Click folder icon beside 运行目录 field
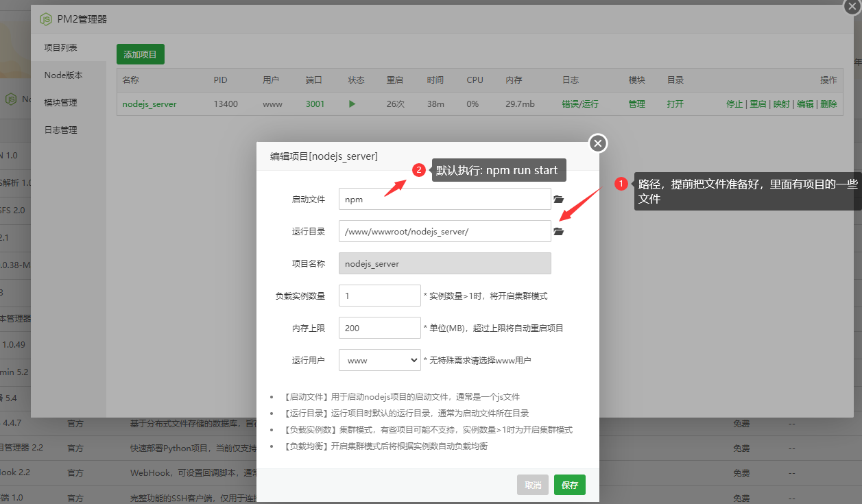This screenshot has height=504, width=862. tap(558, 232)
